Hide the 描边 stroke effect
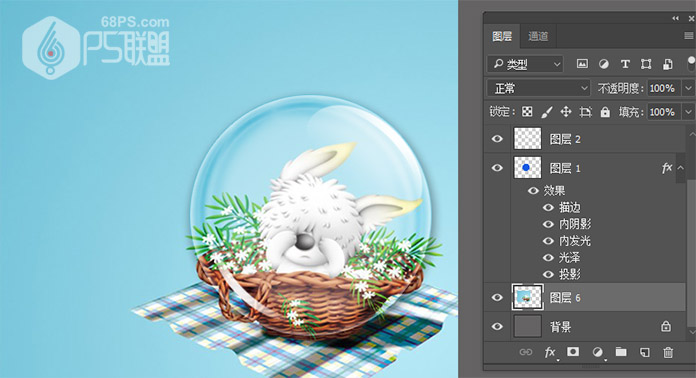 549,207
